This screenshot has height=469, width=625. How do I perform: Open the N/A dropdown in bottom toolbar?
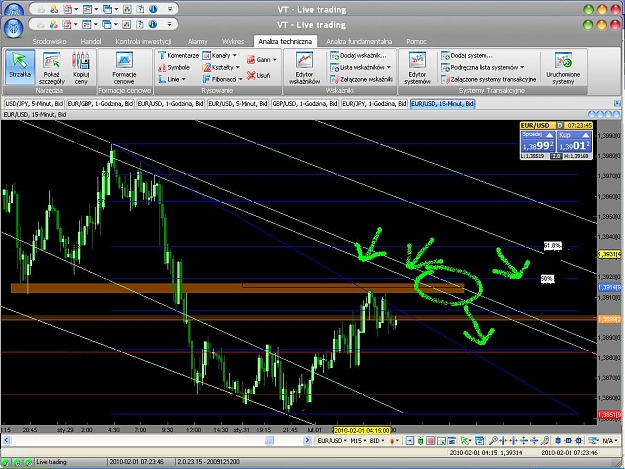pyautogui.click(x=610, y=441)
